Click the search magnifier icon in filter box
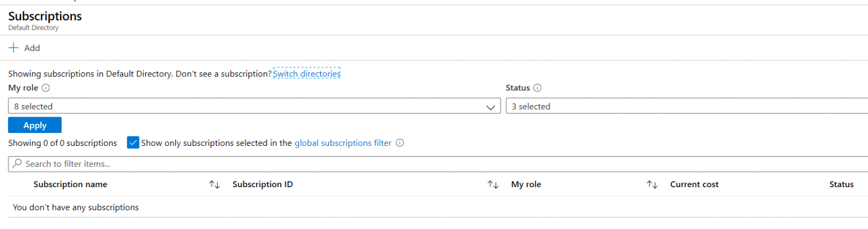Viewport: 868px width, 229px height. coord(17,163)
